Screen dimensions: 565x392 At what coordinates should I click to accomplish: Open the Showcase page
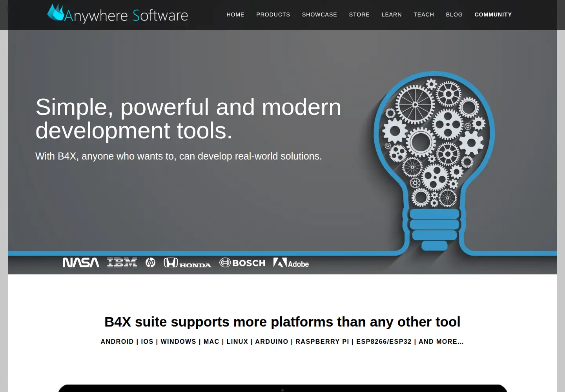coord(319,15)
